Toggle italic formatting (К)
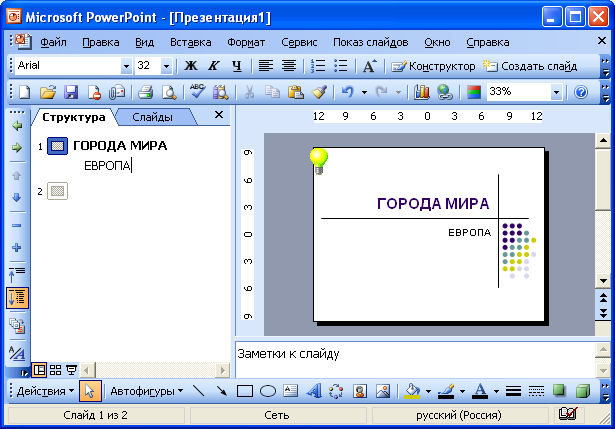Viewport: 615px width, 429px height. [214, 66]
